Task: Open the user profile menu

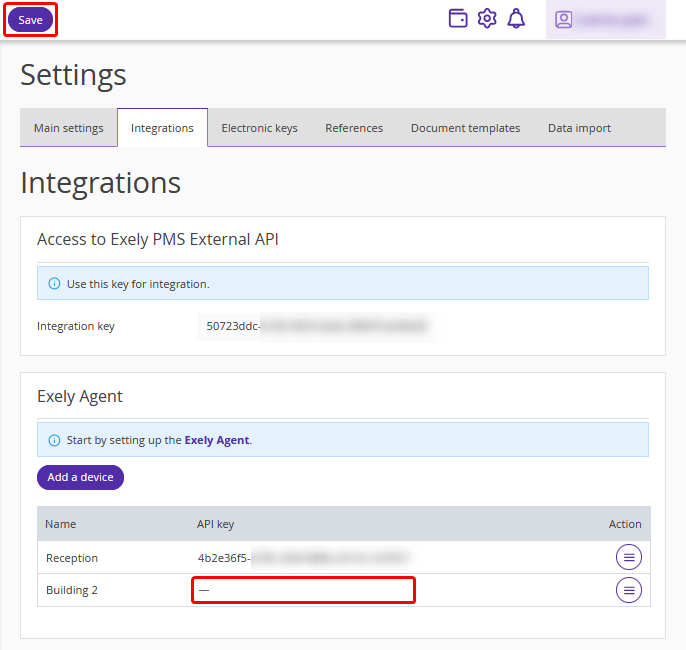Action: click(605, 20)
